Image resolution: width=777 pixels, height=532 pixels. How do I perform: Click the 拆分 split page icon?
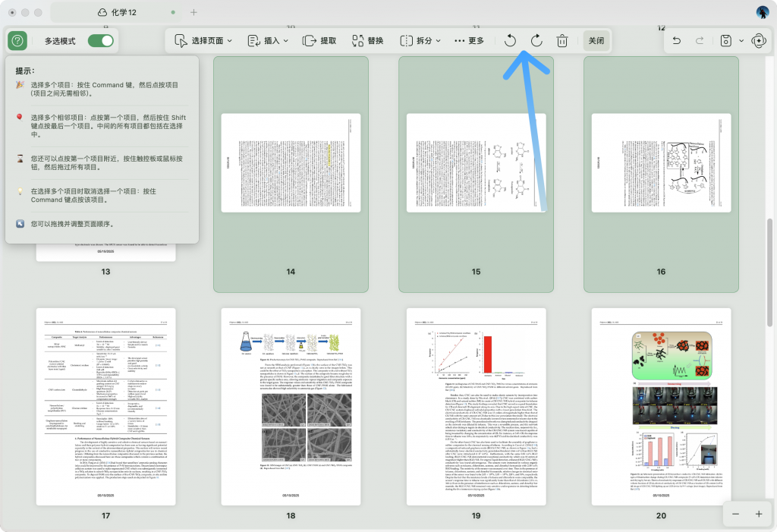point(406,41)
